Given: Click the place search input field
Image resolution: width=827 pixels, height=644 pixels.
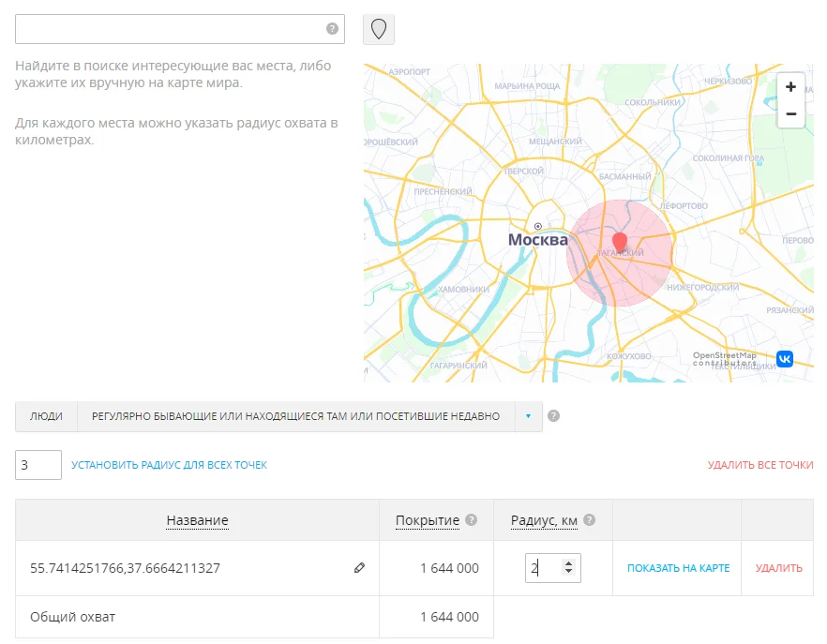Looking at the screenshot, I should point(169,29).
